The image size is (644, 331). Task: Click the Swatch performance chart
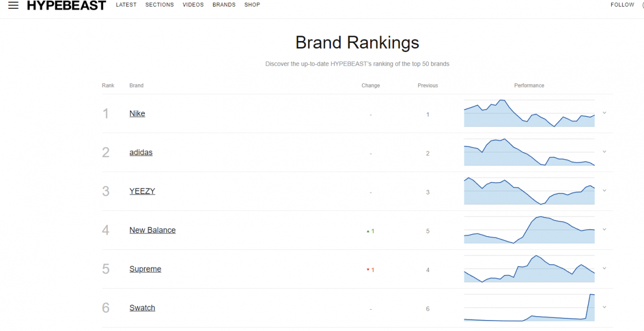click(529, 308)
